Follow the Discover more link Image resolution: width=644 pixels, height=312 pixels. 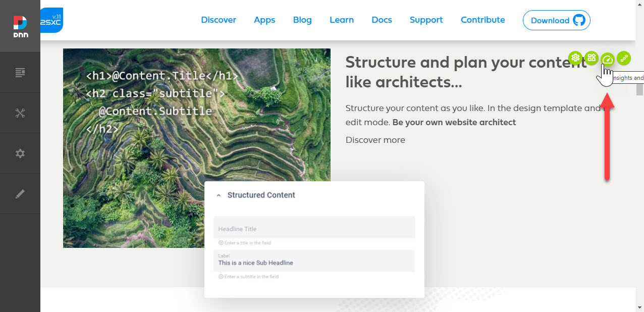375,140
